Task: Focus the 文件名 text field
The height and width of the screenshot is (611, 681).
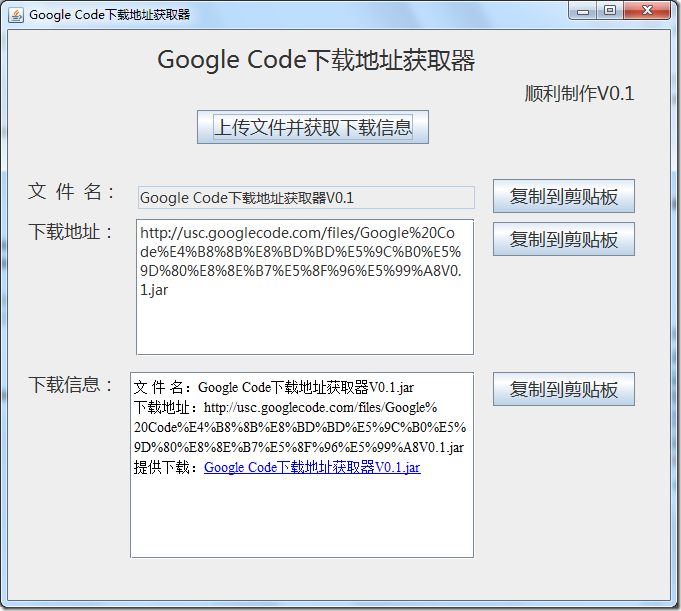Action: [306, 198]
